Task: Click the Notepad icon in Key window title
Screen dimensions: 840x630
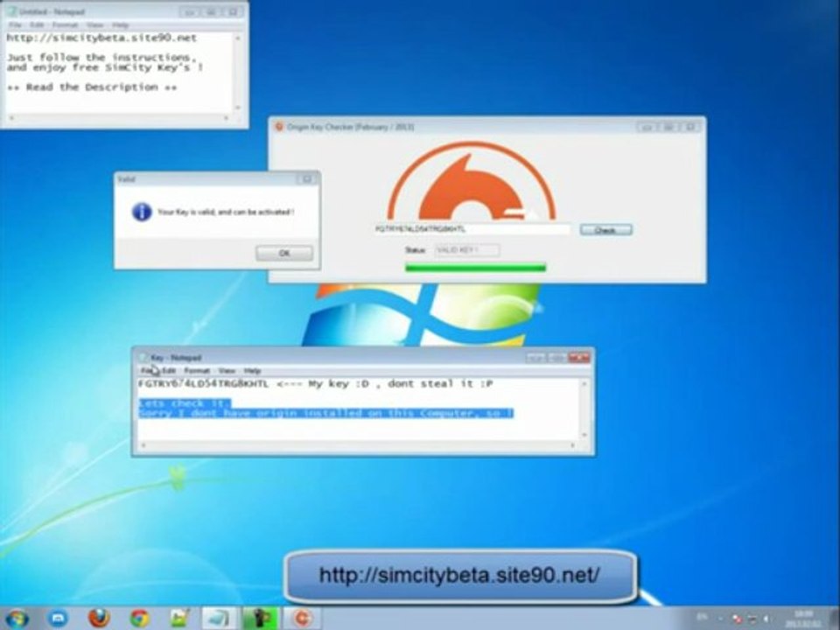Action: pos(143,357)
